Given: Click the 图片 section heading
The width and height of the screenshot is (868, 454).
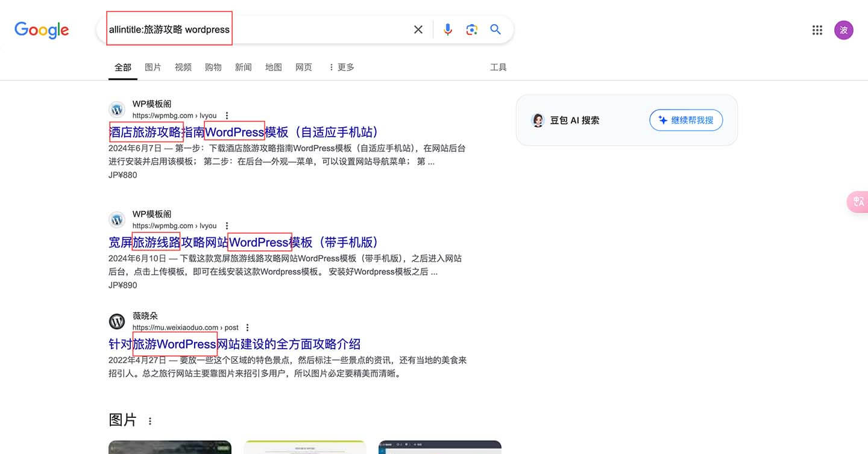Looking at the screenshot, I should pyautogui.click(x=123, y=420).
